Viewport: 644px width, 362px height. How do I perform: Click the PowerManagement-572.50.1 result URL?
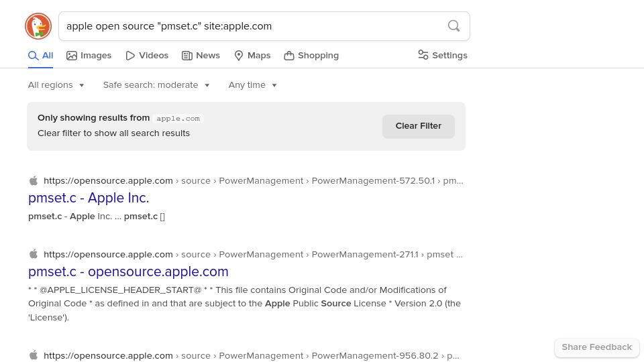[x=253, y=180]
